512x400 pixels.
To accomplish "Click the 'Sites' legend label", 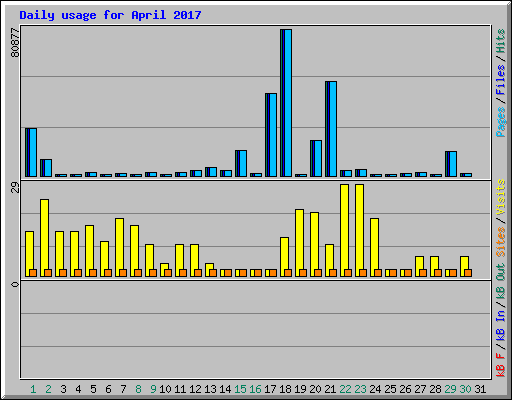I will click(500, 242).
